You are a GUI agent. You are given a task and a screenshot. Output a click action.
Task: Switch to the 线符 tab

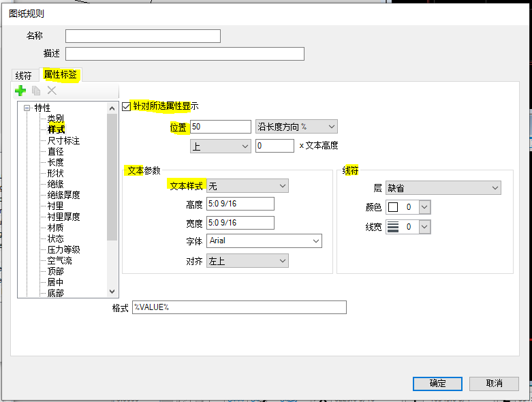pyautogui.click(x=23, y=76)
